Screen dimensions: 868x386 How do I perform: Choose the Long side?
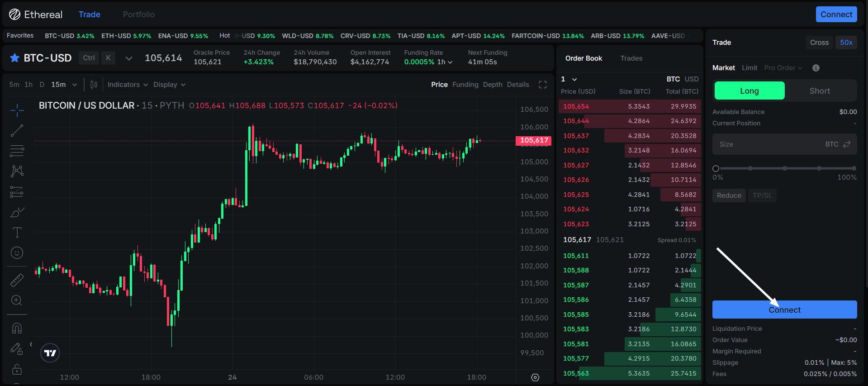(749, 91)
